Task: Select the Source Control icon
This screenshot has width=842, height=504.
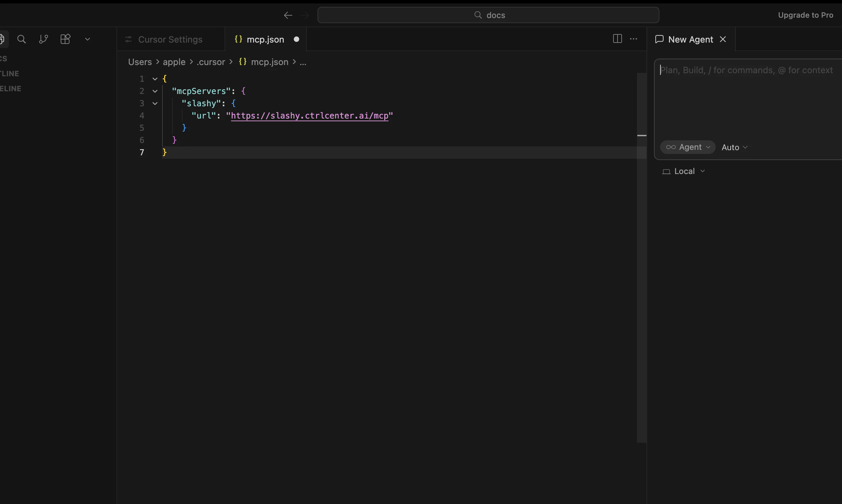Action: point(43,39)
